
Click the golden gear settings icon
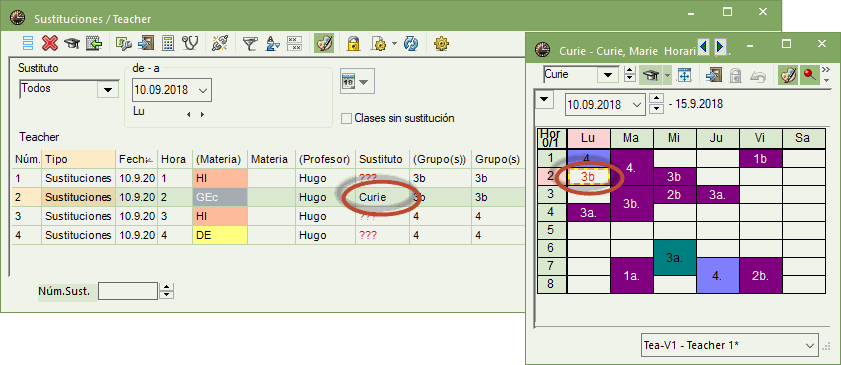click(441, 43)
